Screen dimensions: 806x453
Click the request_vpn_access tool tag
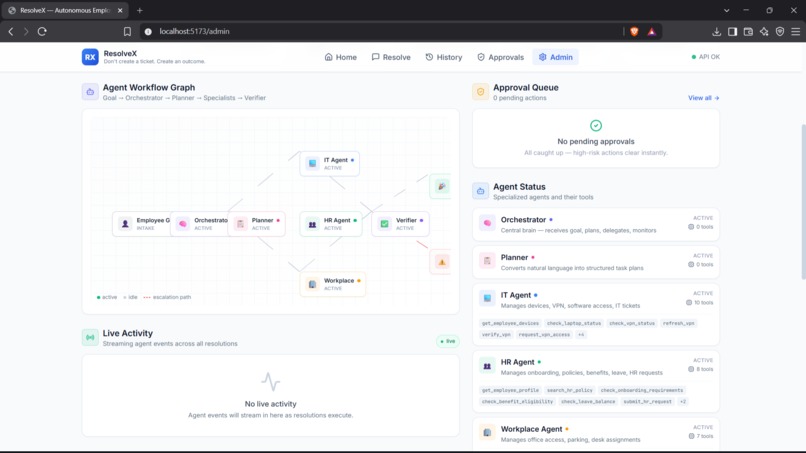544,335
